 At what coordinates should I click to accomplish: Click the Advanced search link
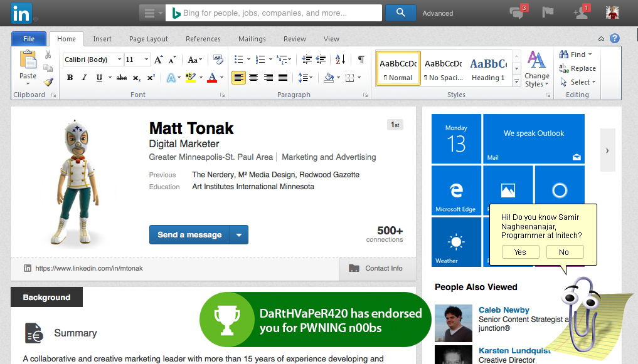[437, 13]
